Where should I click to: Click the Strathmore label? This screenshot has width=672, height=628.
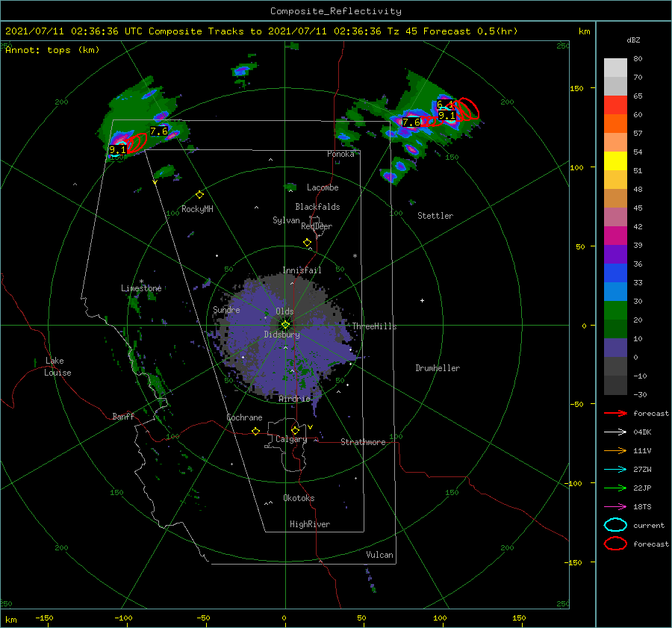coord(363,442)
